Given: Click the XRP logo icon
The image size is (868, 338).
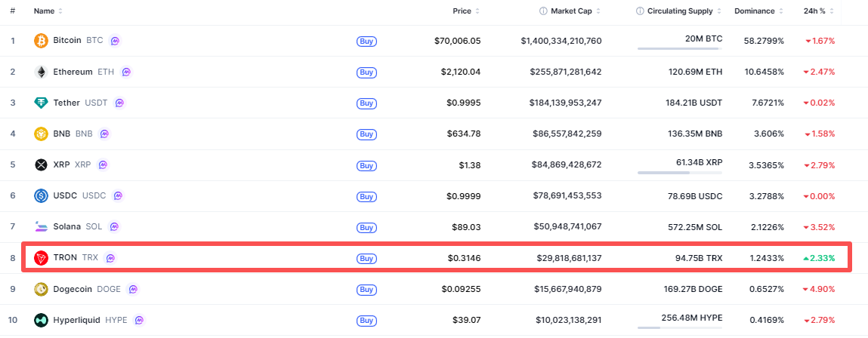Looking at the screenshot, I should click(x=41, y=165).
